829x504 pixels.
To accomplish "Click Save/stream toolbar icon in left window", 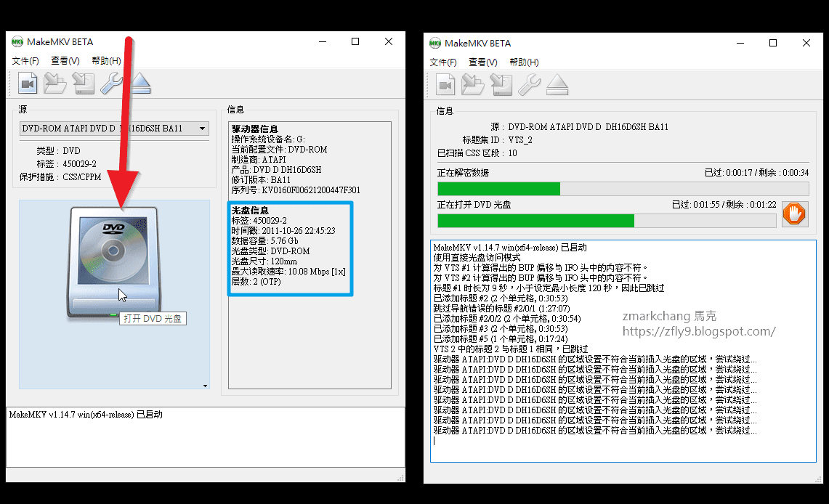I will tap(83, 84).
